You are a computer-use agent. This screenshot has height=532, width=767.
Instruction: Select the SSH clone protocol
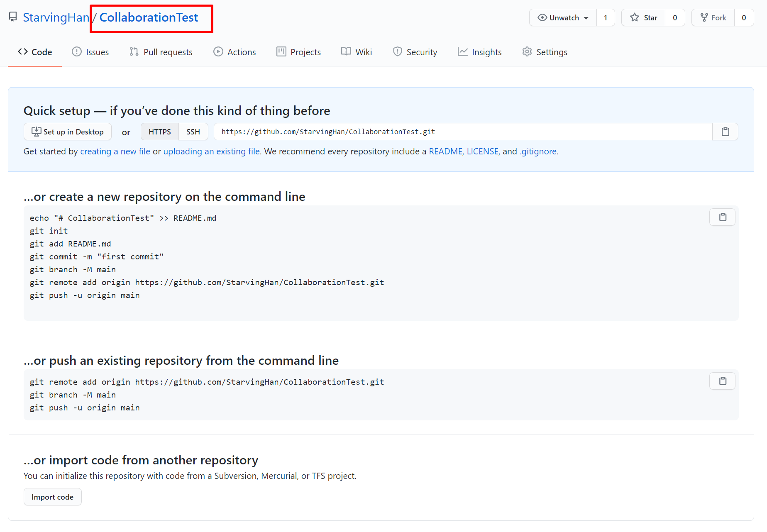pyautogui.click(x=193, y=132)
